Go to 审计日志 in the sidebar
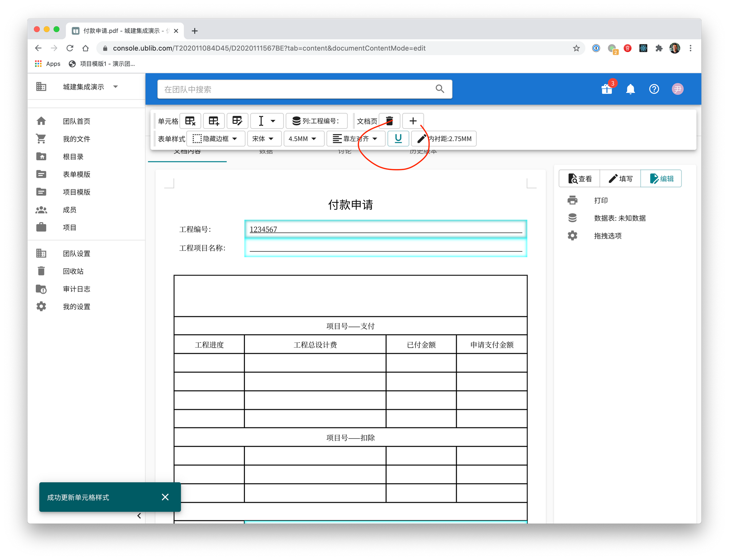The height and width of the screenshot is (560, 729). [76, 289]
